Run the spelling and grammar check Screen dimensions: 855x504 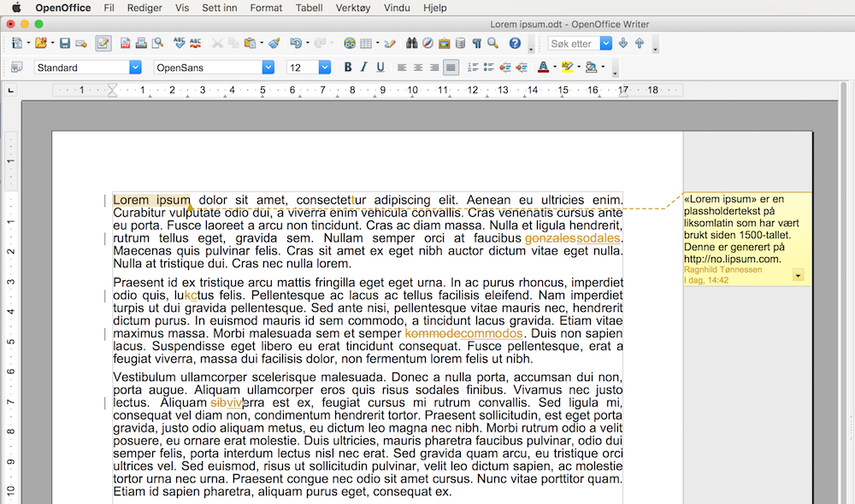click(179, 43)
